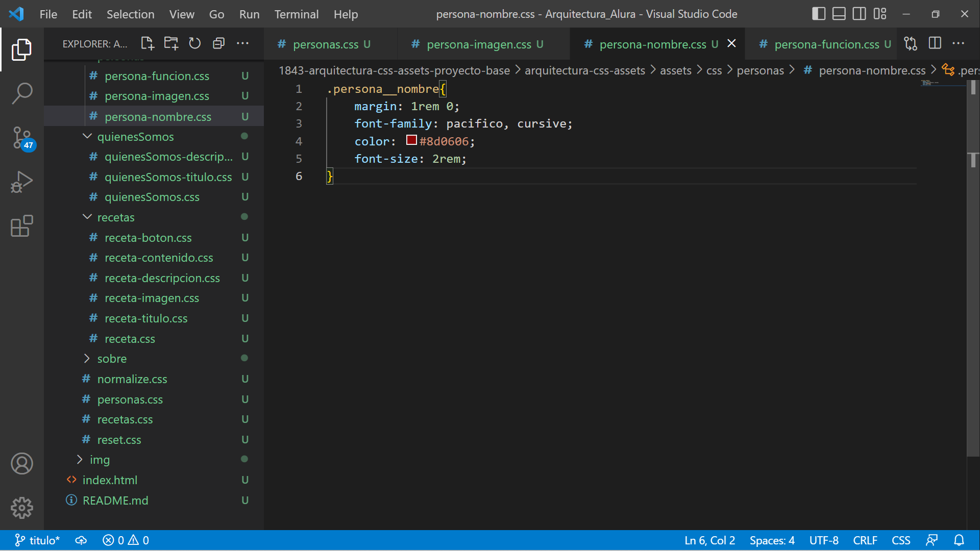980x551 pixels.
Task: Open Customize Layout icon
Action: tap(880, 14)
